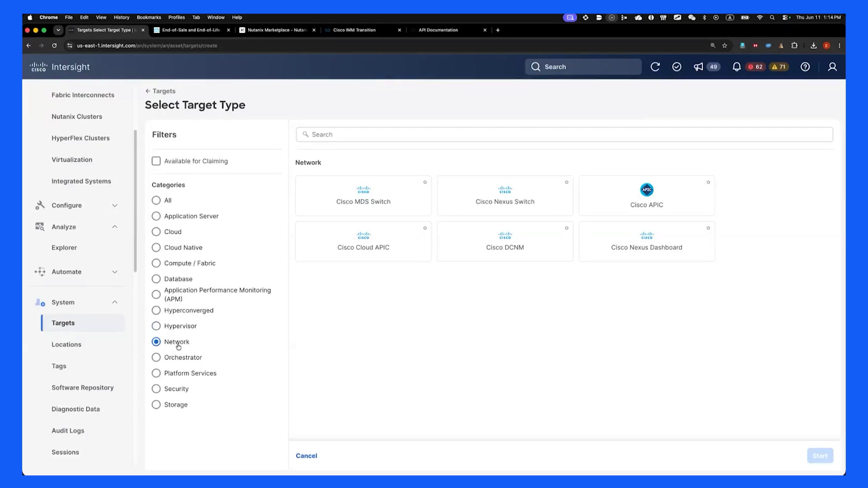The image size is (868, 488).
Task: Go back via the Targets breadcrumb link
Action: tap(160, 91)
